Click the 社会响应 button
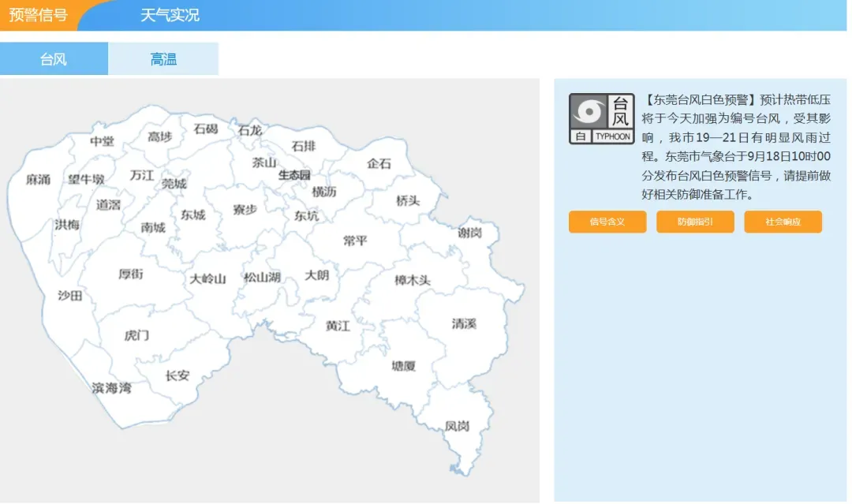This screenshot has width=852, height=504. pyautogui.click(x=783, y=222)
